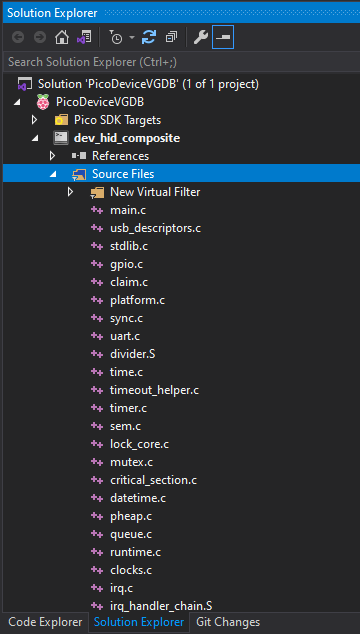Select the Solution 'PicoDeviceVGDB' root node
This screenshot has height=634, width=360.
point(148,84)
